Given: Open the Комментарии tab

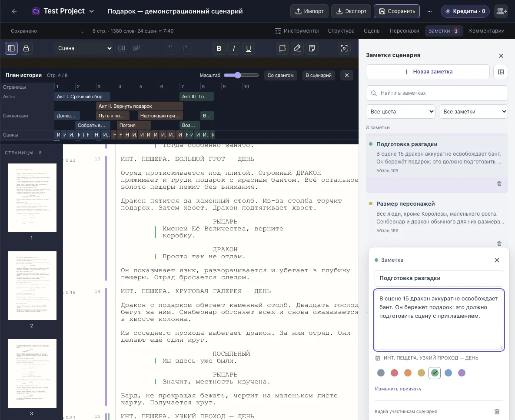Looking at the screenshot, I should click(x=487, y=31).
